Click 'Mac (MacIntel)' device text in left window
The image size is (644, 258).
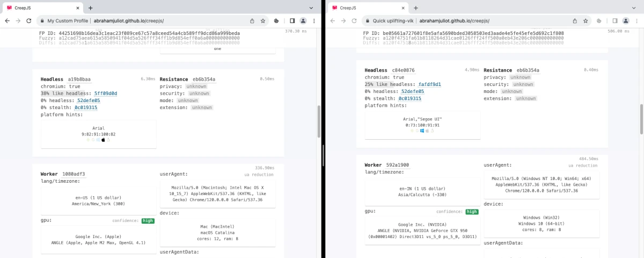click(217, 226)
